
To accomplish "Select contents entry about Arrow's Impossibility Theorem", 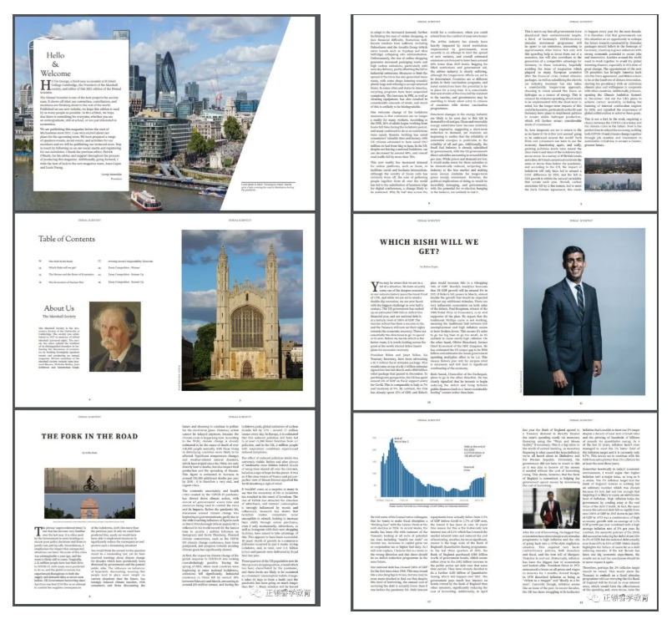I will click(130, 261).
